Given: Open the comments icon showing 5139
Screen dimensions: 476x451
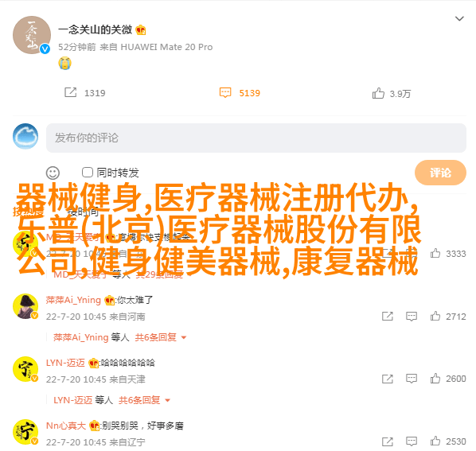Looking at the screenshot, I should (x=225, y=92).
